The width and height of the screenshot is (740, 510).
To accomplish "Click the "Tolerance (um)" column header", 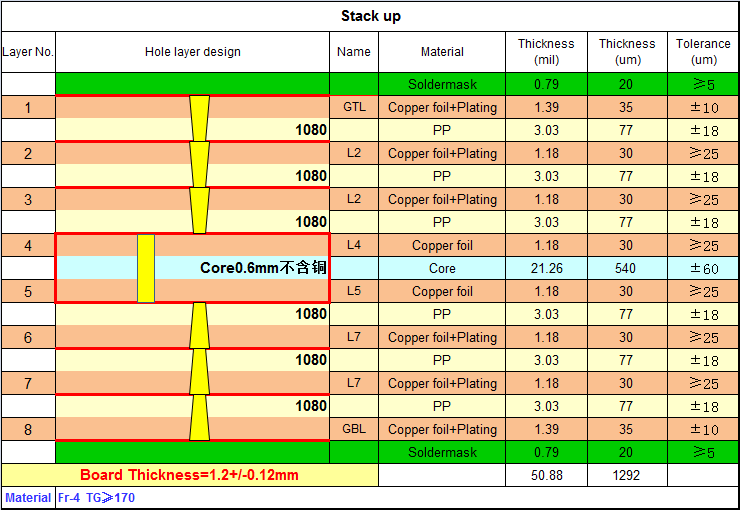I will [x=703, y=52].
